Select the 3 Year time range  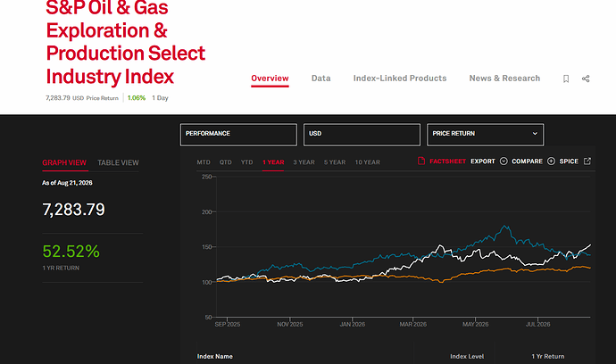pyautogui.click(x=304, y=162)
